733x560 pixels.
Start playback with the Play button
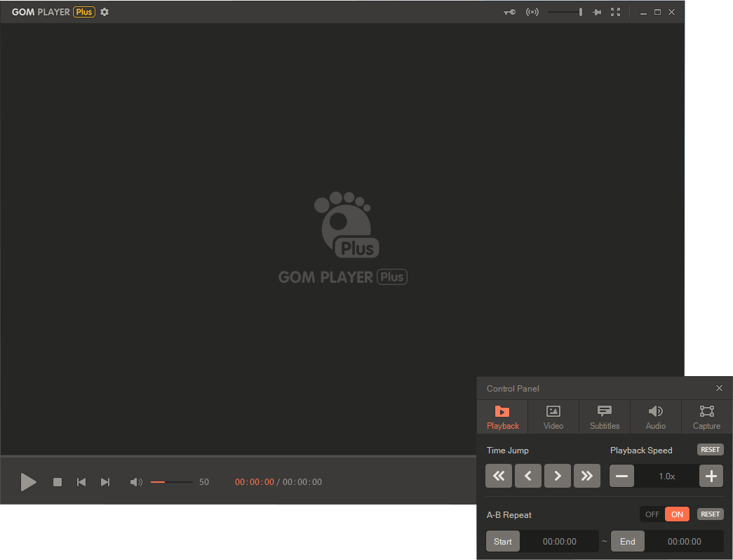pos(28,482)
